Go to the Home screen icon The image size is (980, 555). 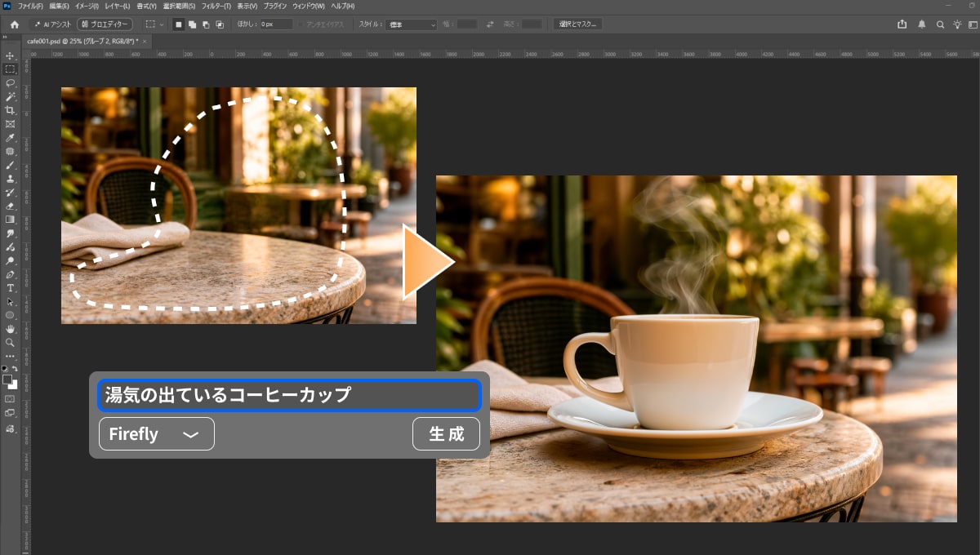(x=14, y=24)
